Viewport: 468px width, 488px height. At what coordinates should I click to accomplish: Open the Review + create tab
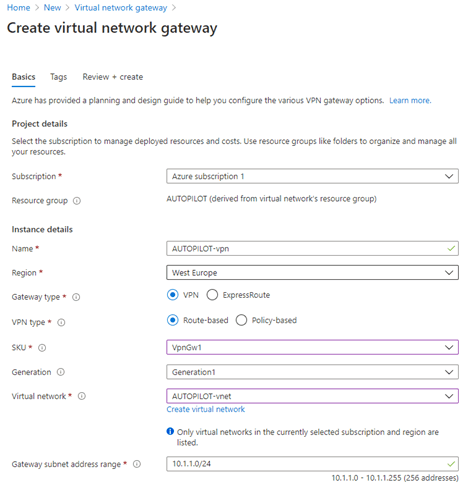113,77
